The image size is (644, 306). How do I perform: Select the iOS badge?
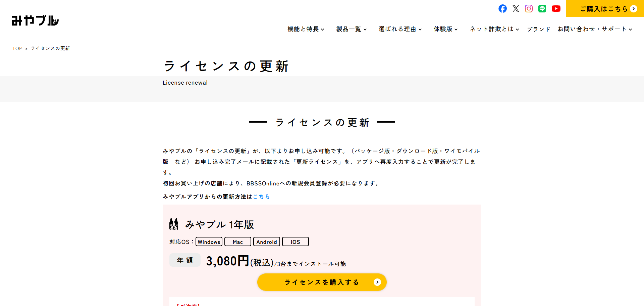coord(295,242)
